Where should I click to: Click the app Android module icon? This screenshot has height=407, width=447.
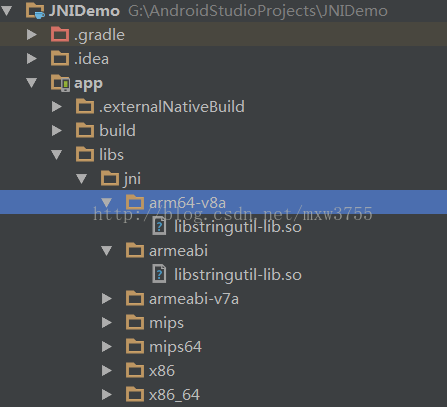click(61, 83)
